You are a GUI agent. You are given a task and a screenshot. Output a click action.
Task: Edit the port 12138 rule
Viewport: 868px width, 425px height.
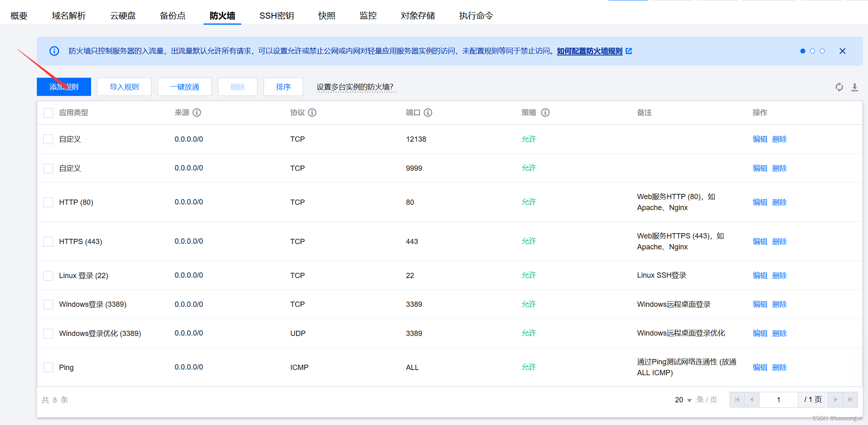click(760, 139)
